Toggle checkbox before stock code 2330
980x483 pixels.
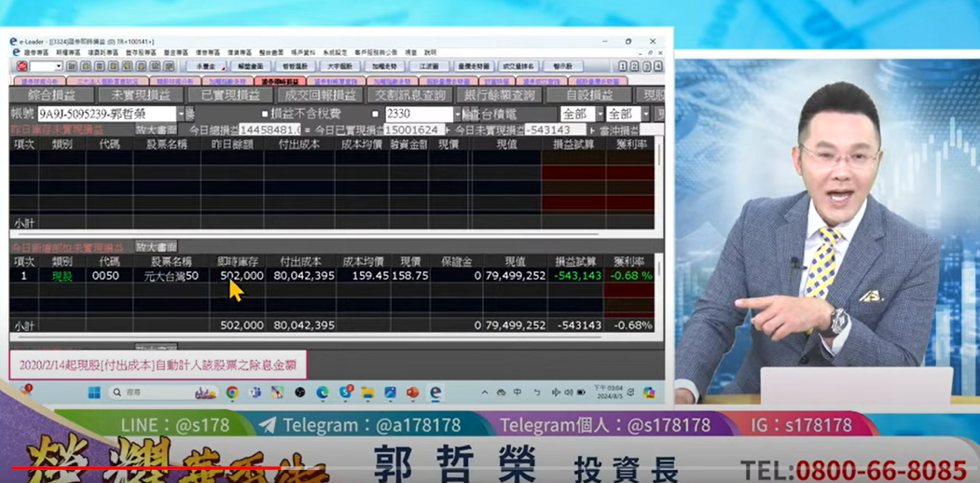(x=376, y=114)
